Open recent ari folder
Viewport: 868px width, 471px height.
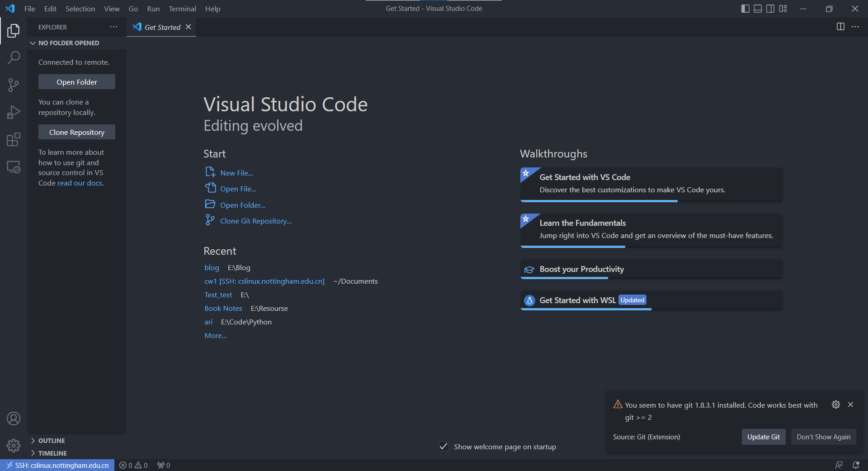pos(208,322)
